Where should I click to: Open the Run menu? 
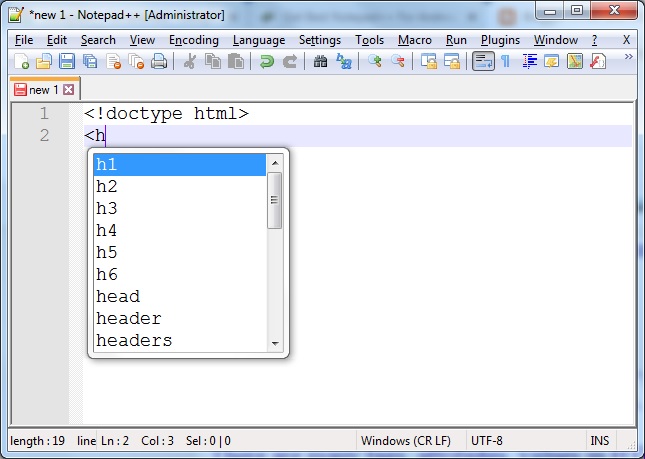pyautogui.click(x=456, y=40)
